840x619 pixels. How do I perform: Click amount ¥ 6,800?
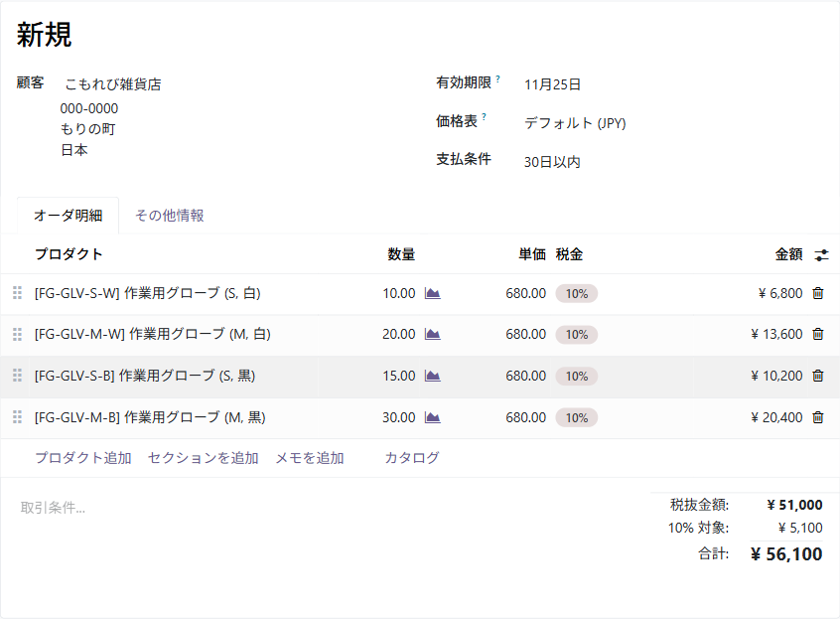click(x=780, y=293)
